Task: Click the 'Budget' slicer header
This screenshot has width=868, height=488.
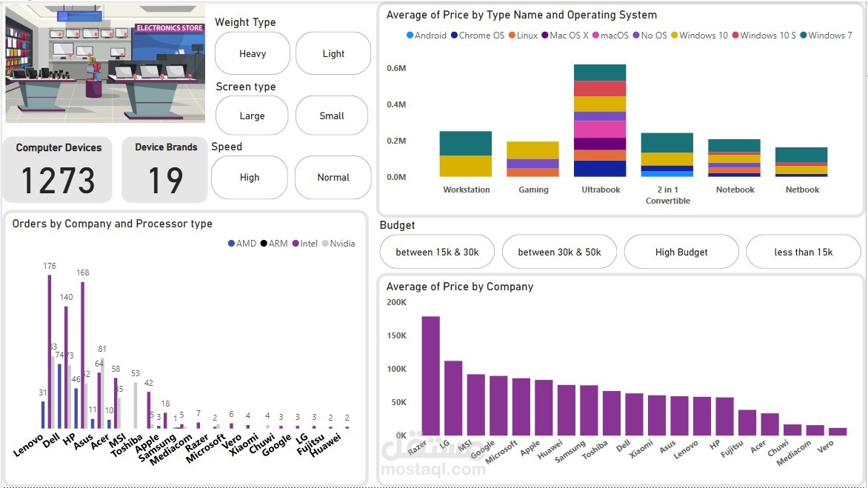Action: point(397,225)
